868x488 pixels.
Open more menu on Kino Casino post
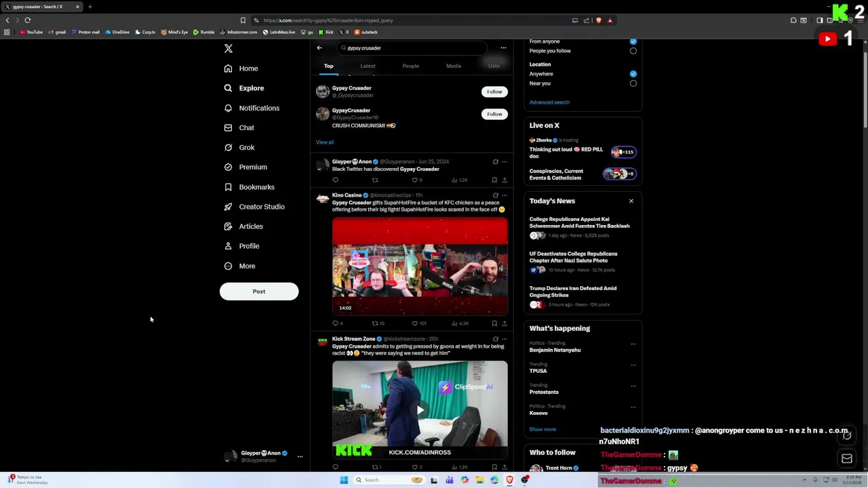click(505, 195)
